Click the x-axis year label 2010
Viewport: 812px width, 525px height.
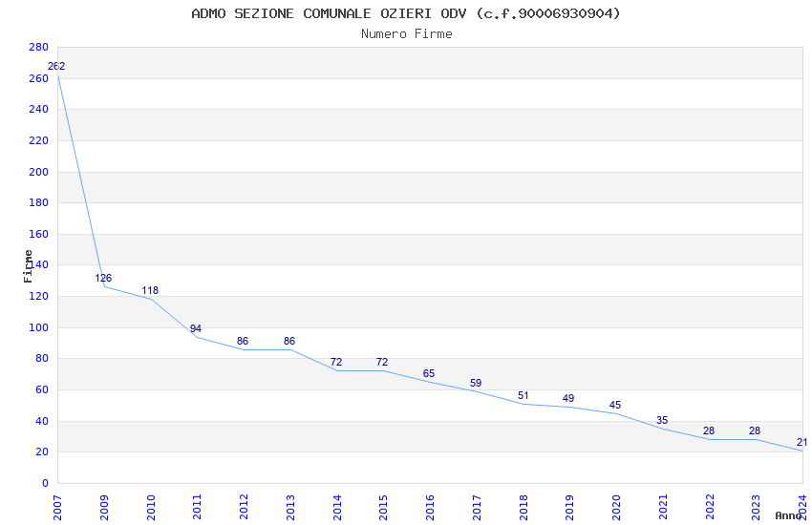[151, 508]
